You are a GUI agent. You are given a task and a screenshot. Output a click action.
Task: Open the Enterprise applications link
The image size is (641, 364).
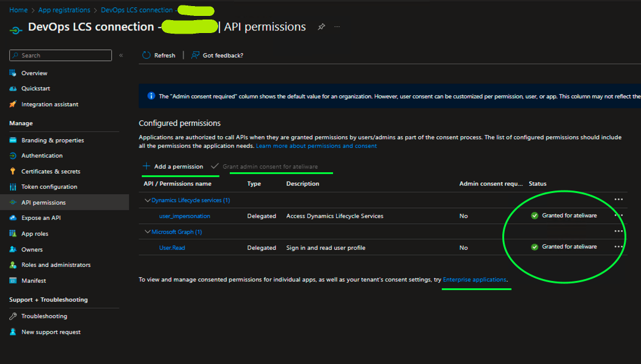click(475, 280)
